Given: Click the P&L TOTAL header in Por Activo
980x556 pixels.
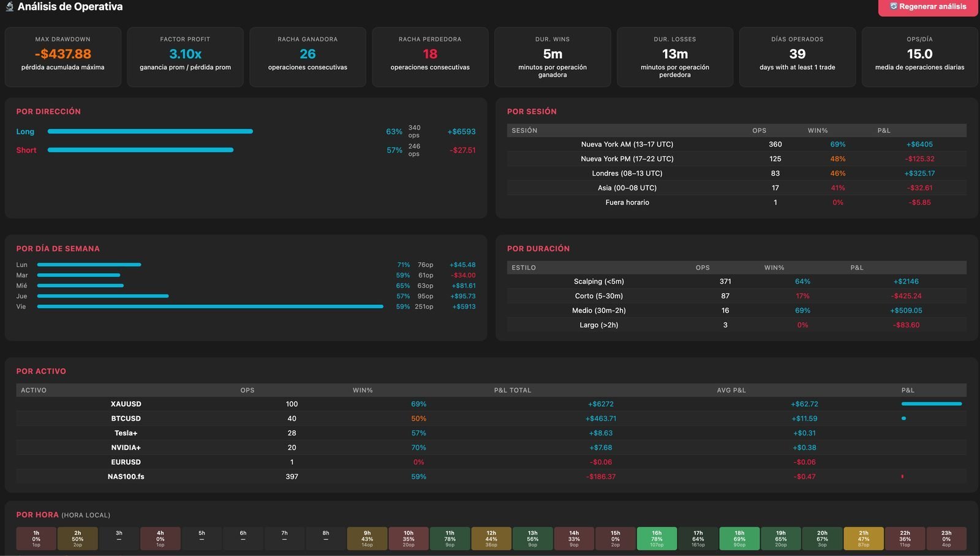Looking at the screenshot, I should (x=513, y=390).
